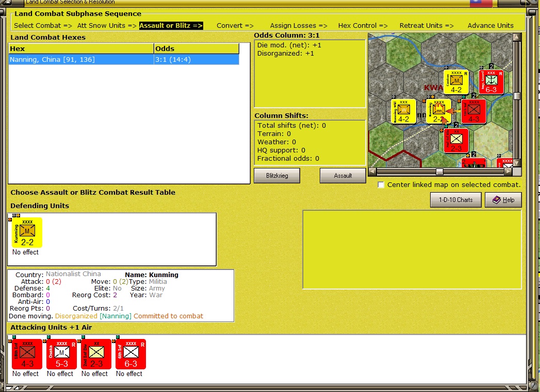The height and width of the screenshot is (392, 540).
Task: Open the 1-D-10 Charts
Action: 455,200
